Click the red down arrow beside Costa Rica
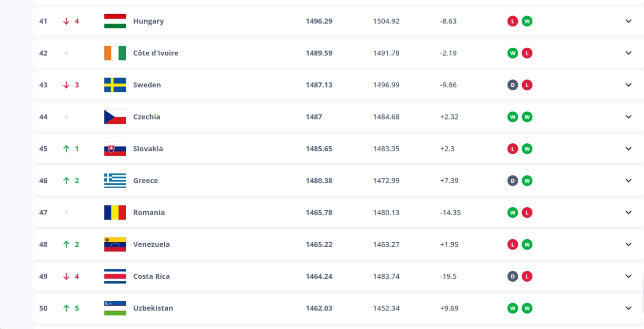644x329 pixels. coord(67,276)
